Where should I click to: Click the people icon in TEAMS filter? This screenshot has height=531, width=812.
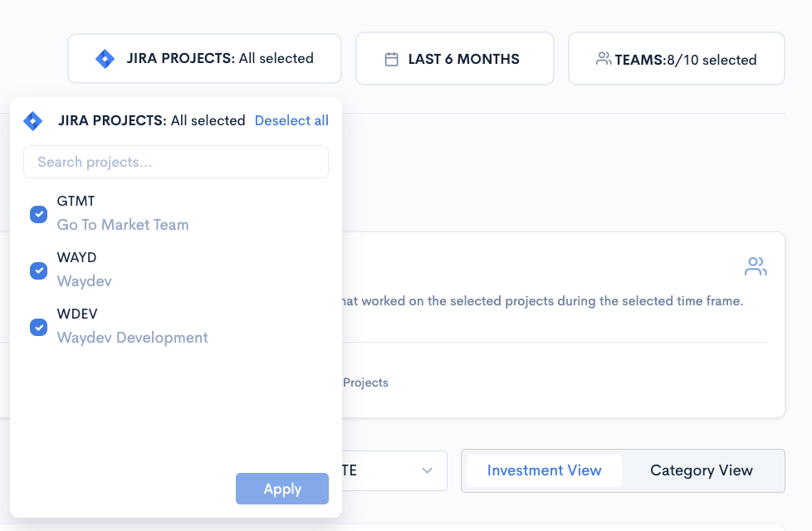604,58
